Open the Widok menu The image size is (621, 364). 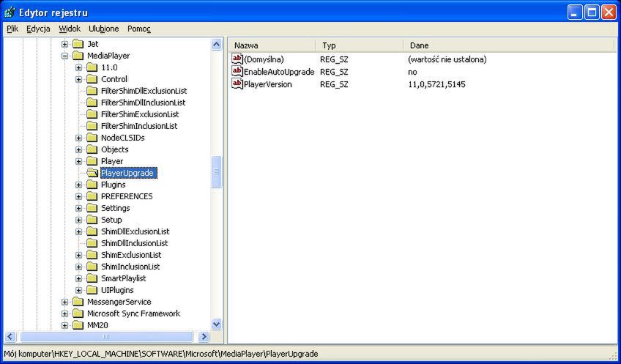pos(70,29)
